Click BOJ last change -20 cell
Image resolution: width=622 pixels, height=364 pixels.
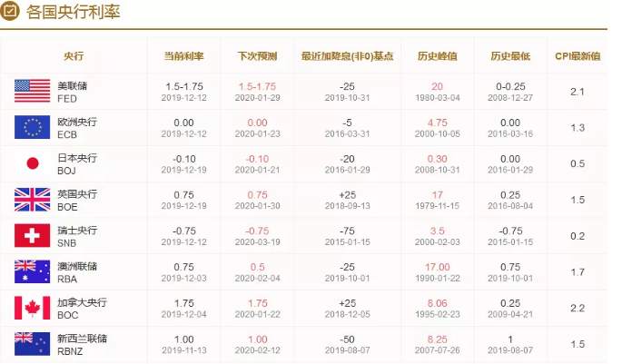(347, 163)
